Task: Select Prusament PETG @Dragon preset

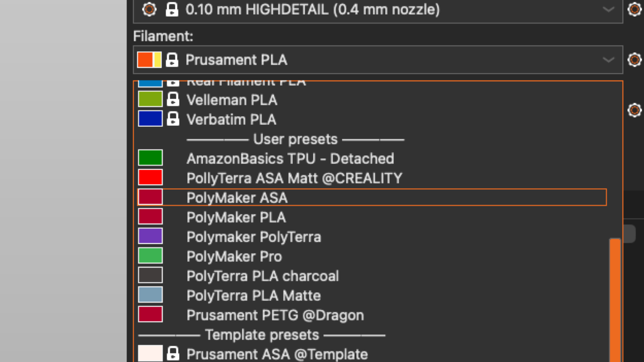Action: pos(372,315)
